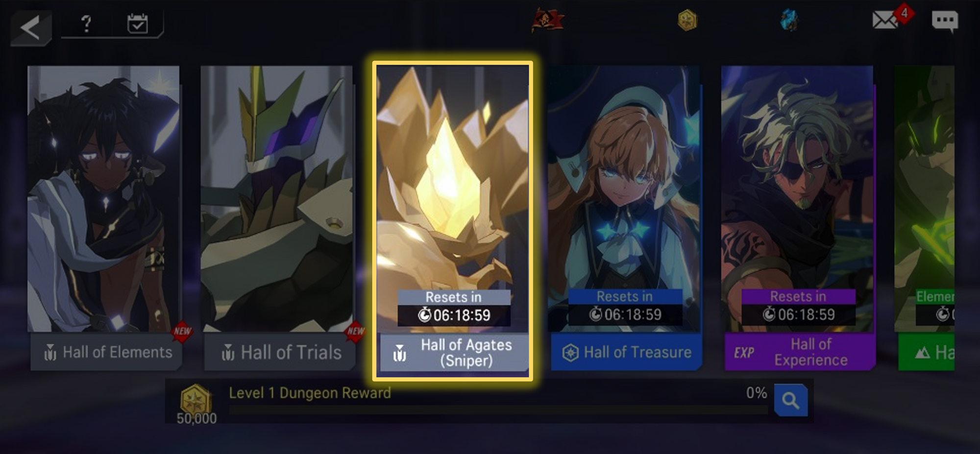Image resolution: width=980 pixels, height=454 pixels.
Task: Select the partially visible green dungeon card
Action: (x=925, y=218)
